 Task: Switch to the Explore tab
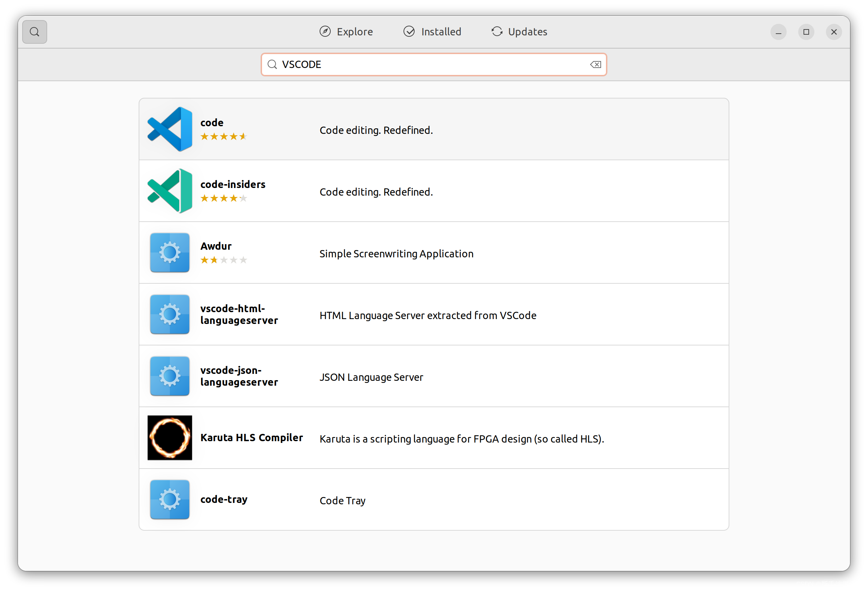(346, 32)
